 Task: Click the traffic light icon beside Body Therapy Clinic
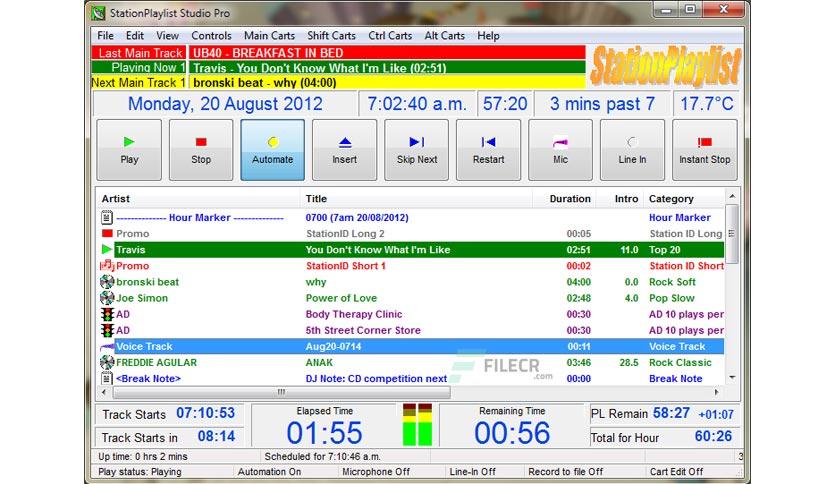pyautogui.click(x=107, y=314)
